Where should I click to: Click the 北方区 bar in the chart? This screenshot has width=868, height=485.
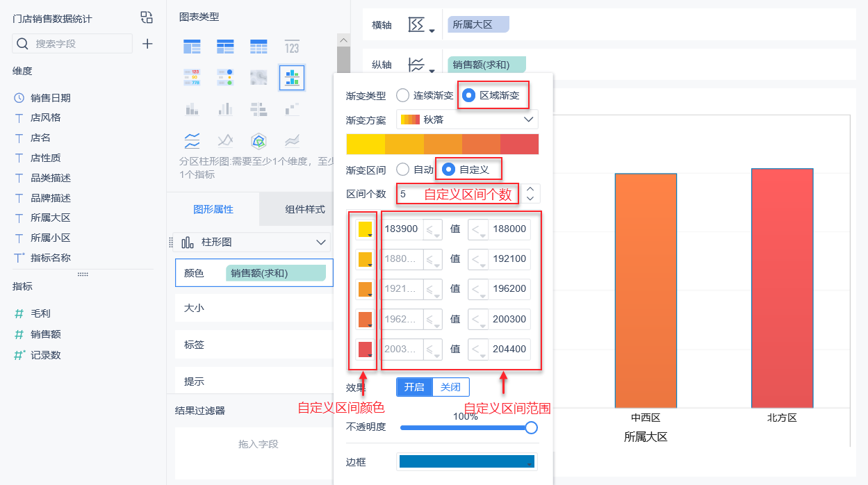click(782, 288)
